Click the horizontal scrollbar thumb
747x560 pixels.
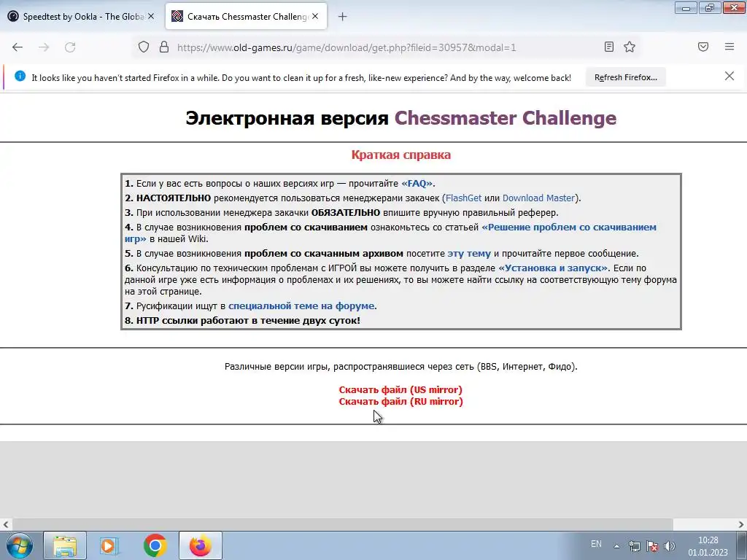(343, 524)
